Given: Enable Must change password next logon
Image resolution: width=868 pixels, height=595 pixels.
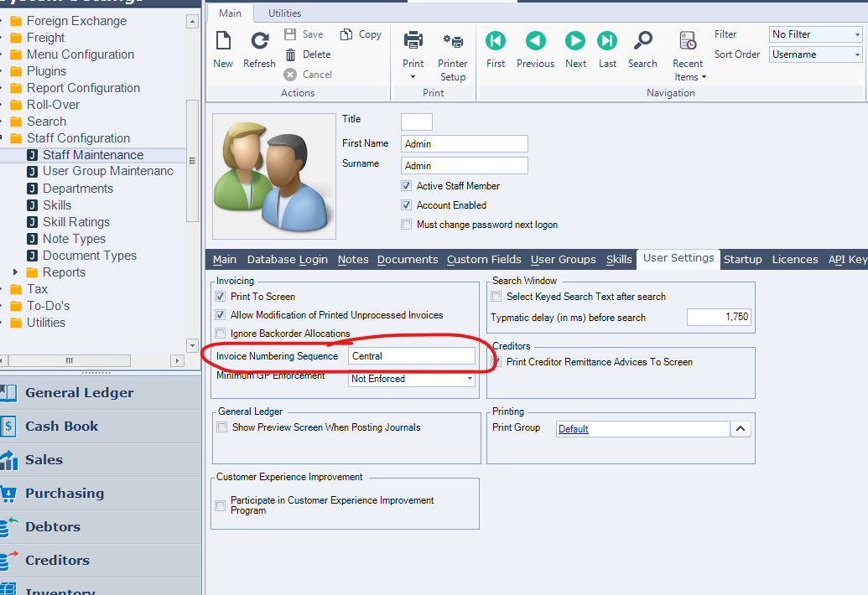Looking at the screenshot, I should click(407, 225).
